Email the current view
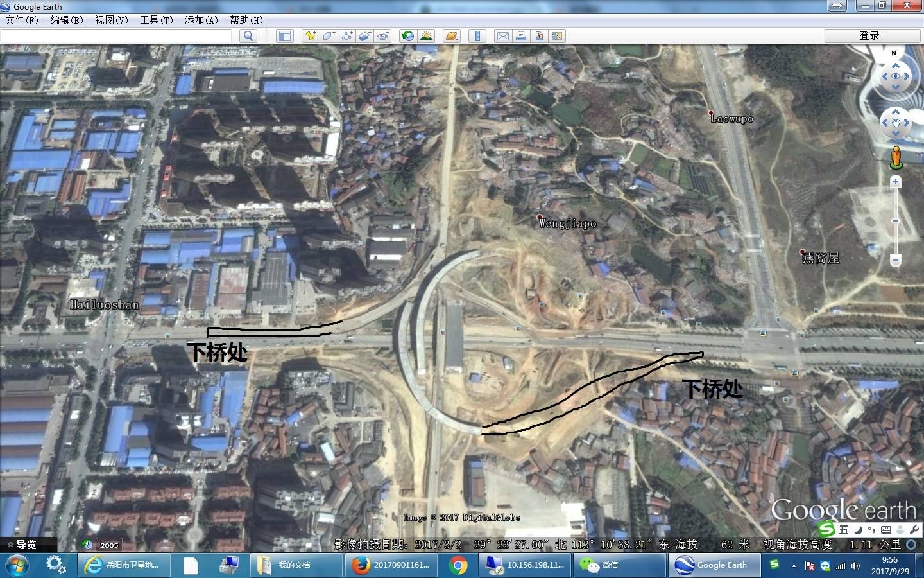 (503, 36)
